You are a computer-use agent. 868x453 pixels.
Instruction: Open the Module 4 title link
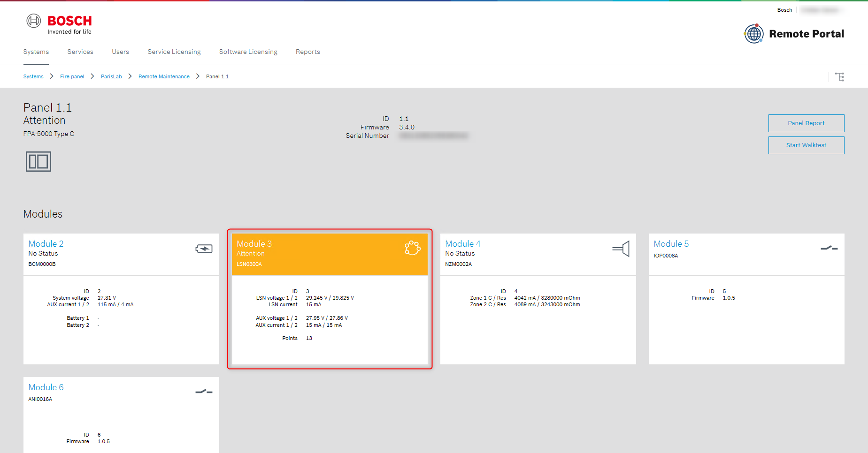pos(462,244)
